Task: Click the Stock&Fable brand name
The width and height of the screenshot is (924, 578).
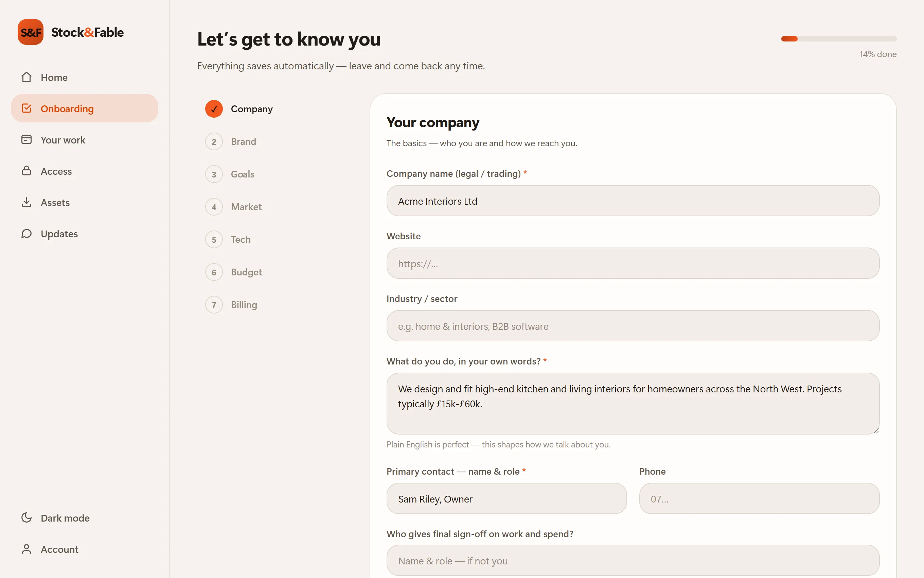Action: (x=87, y=32)
